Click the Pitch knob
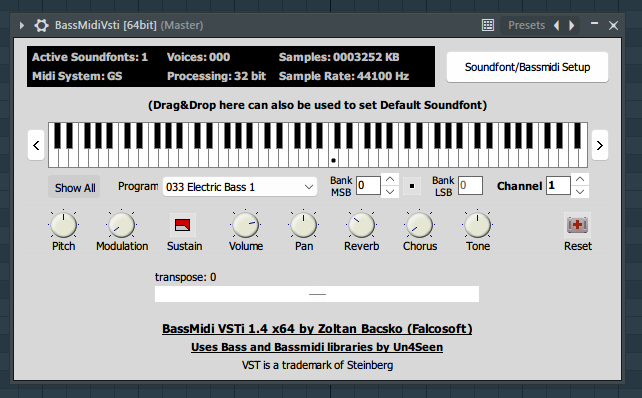 [63, 225]
